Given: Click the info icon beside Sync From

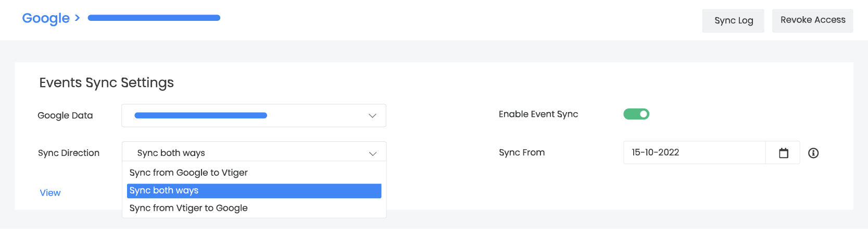Looking at the screenshot, I should click(813, 153).
